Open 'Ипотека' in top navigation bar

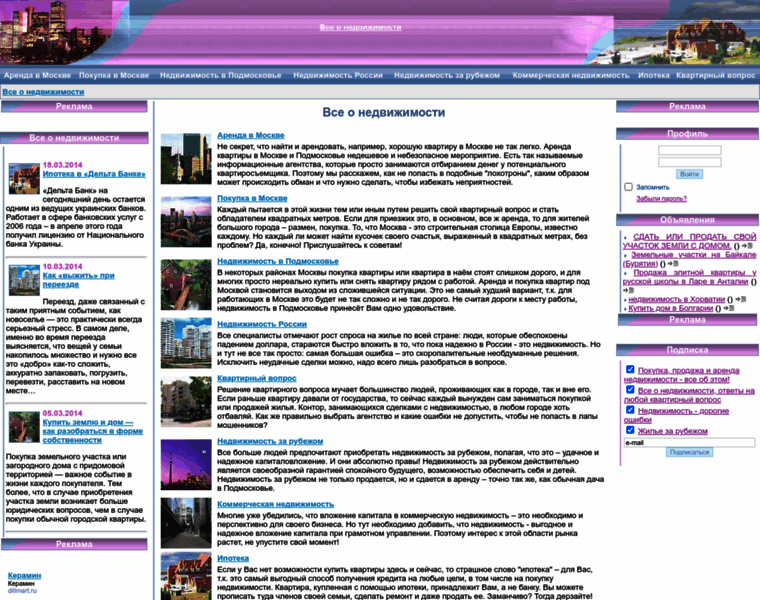[653, 75]
